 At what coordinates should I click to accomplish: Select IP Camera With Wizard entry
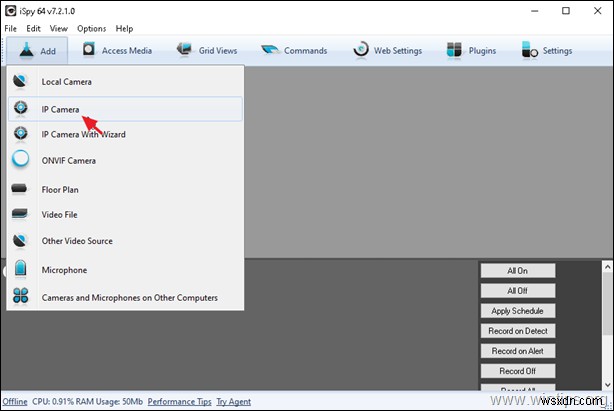tap(125, 134)
